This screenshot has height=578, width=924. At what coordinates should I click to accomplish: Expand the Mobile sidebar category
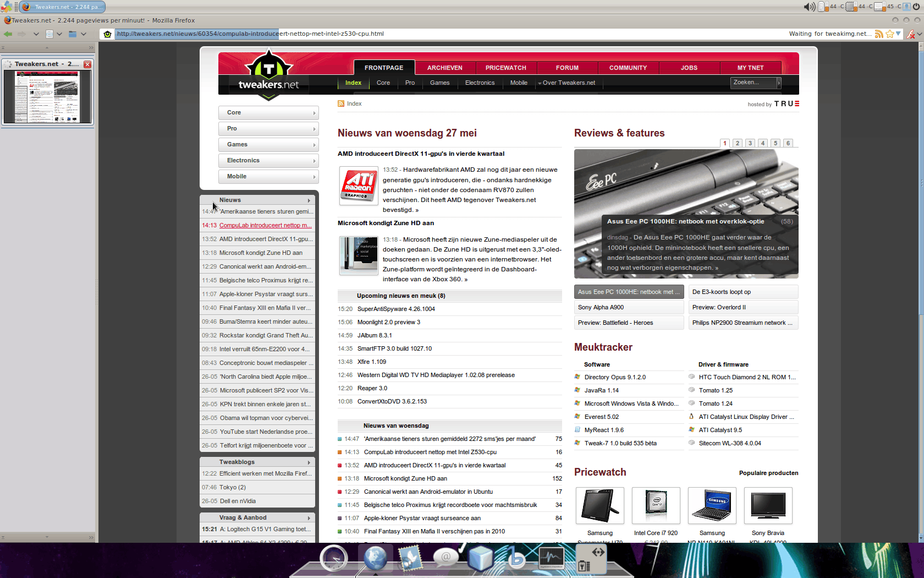click(268, 177)
